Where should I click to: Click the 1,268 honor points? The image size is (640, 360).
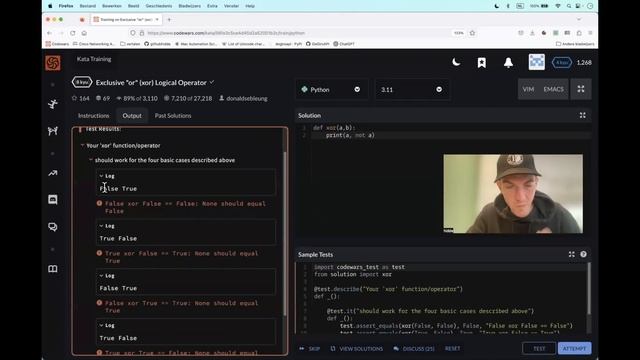click(584, 62)
